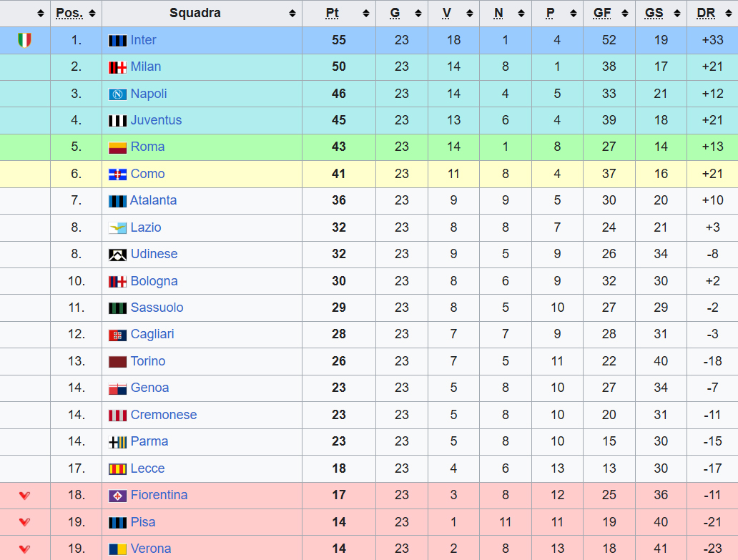Image resolution: width=738 pixels, height=560 pixels.
Task: Follow the Atalanta team link
Action: point(153,201)
